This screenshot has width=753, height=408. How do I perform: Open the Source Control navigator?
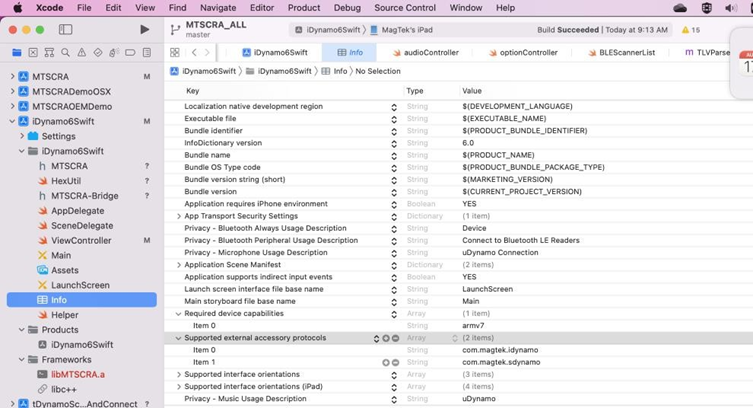tap(33, 52)
